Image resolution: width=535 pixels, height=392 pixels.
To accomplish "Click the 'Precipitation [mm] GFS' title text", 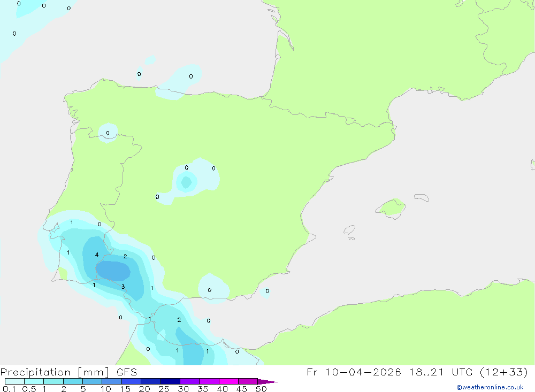I will coord(68,372).
